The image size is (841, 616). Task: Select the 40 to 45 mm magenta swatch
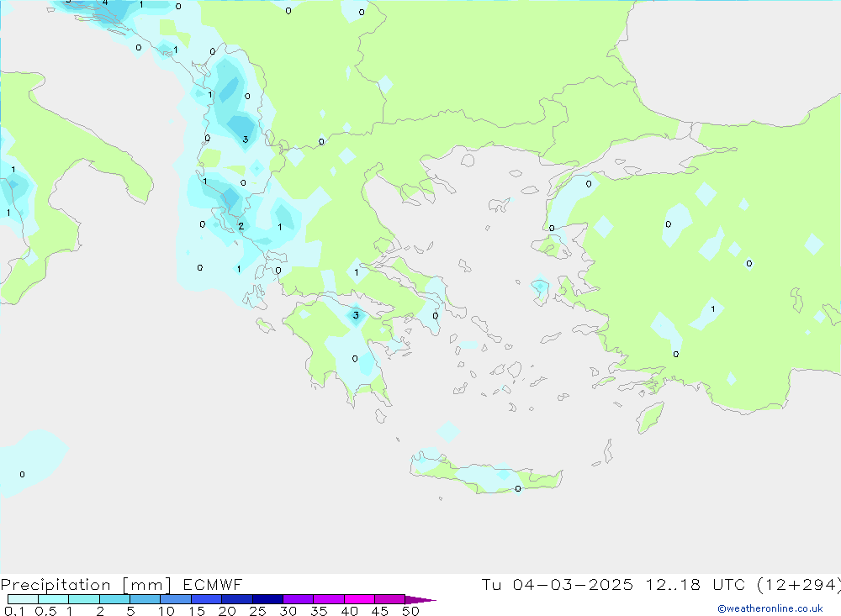click(359, 599)
